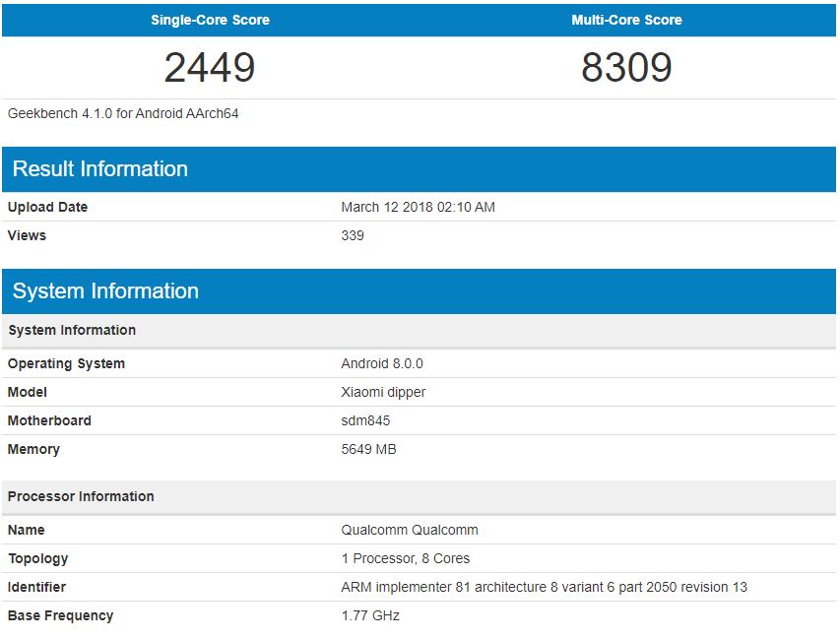This screenshot has width=840, height=639.
Task: Click the Base Frequency label
Action: coord(60,616)
